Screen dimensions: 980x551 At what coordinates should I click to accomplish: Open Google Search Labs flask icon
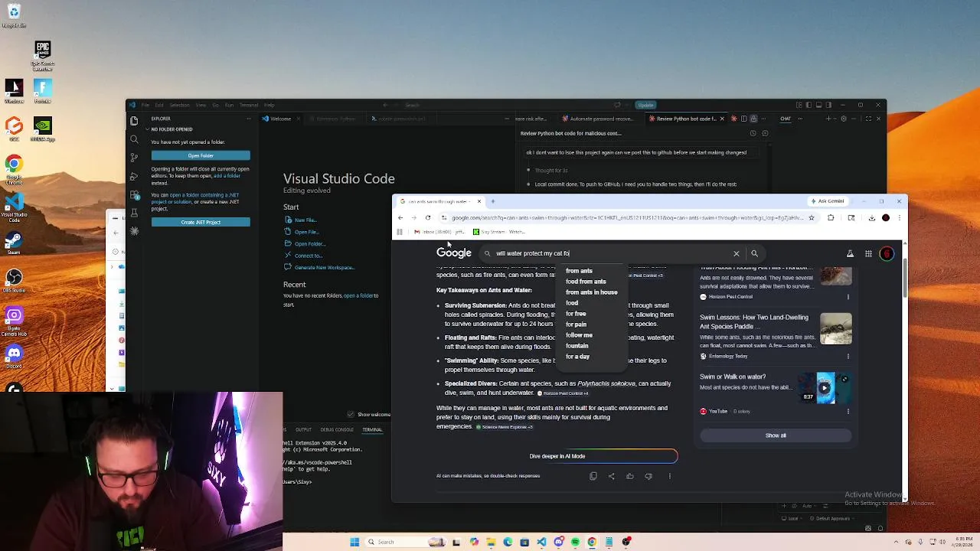click(x=850, y=253)
